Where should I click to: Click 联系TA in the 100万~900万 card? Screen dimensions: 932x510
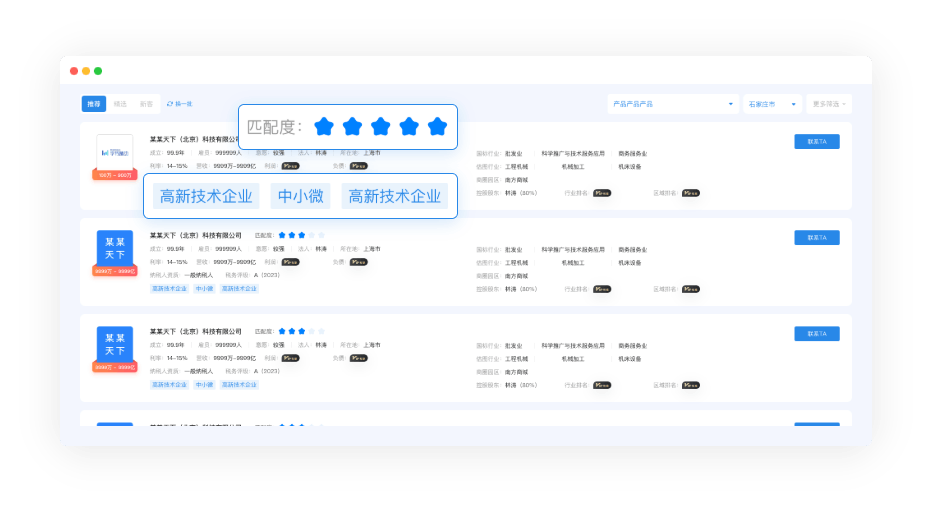tap(817, 141)
